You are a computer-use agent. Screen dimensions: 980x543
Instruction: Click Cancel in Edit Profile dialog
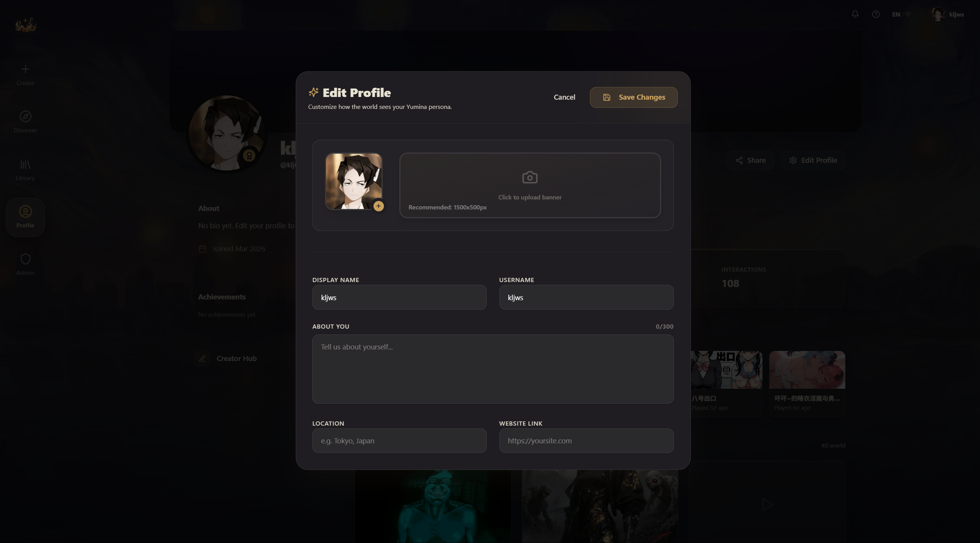[x=564, y=97]
